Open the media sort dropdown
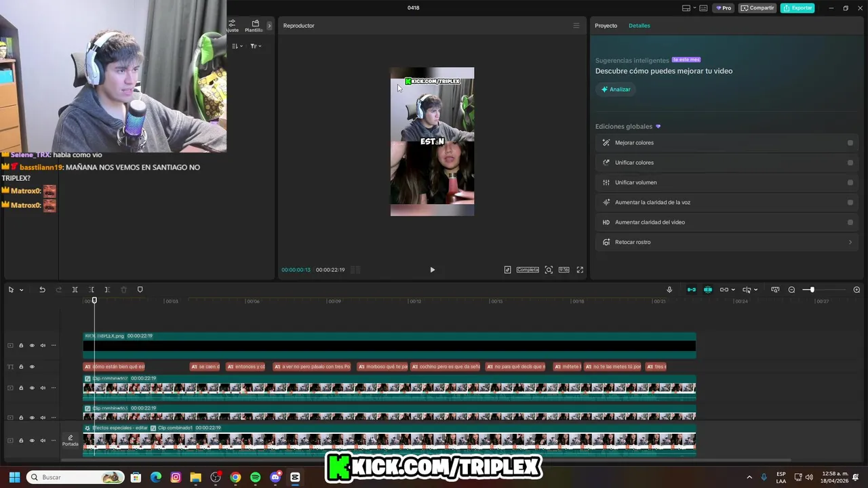 click(237, 46)
